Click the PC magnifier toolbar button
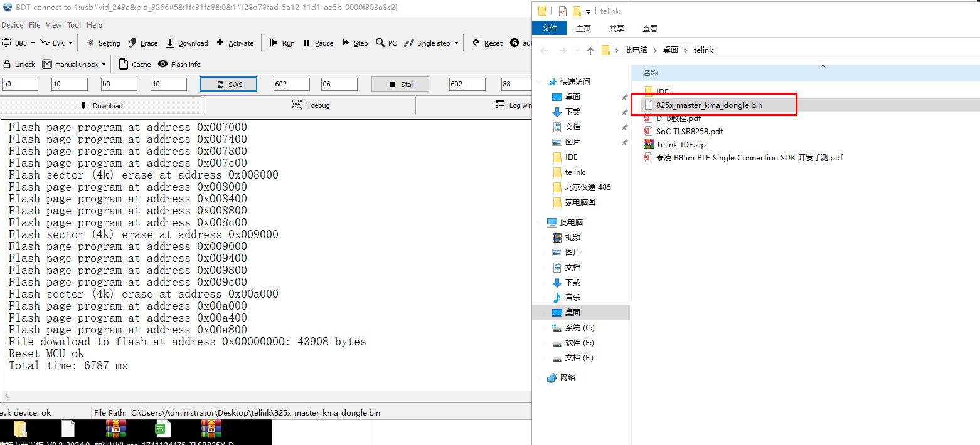 [386, 43]
